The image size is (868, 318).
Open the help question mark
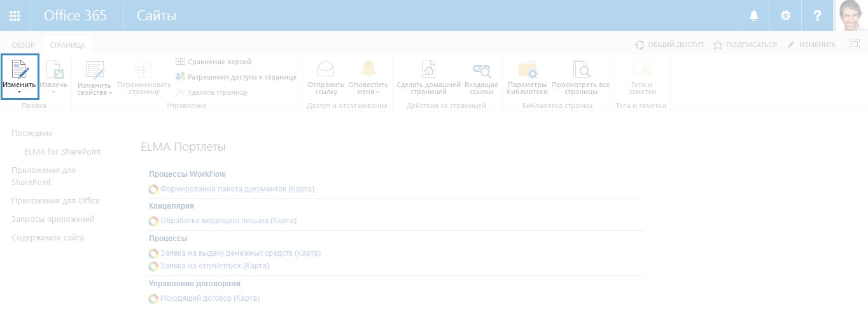point(818,15)
